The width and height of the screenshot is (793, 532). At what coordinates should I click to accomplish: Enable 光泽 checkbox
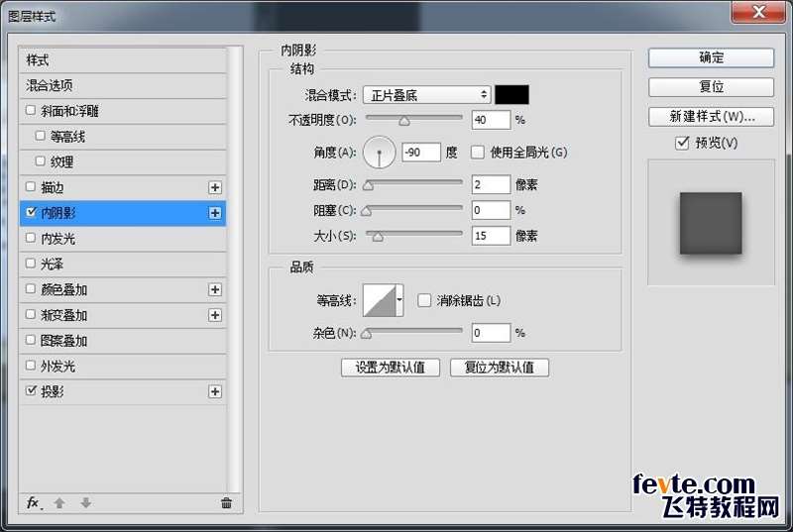pyautogui.click(x=31, y=264)
